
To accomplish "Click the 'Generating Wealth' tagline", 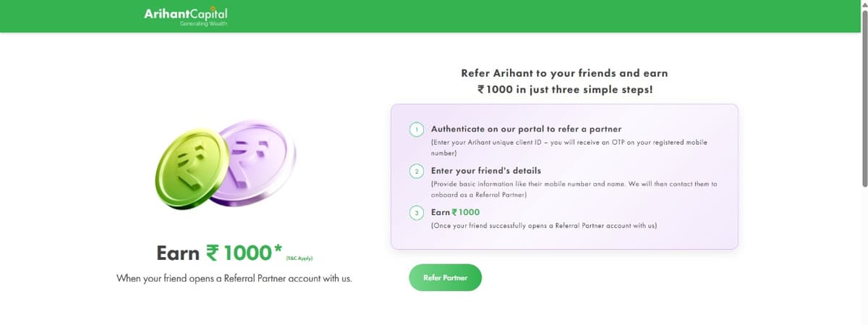I will tap(203, 23).
